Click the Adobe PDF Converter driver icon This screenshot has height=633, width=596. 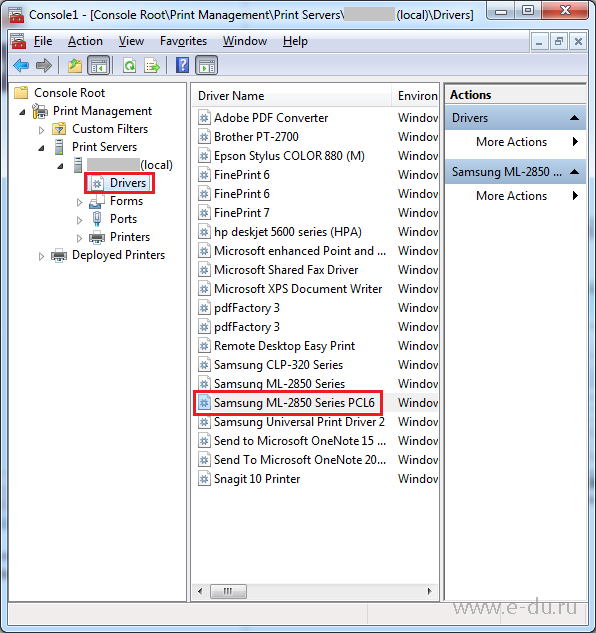204,118
